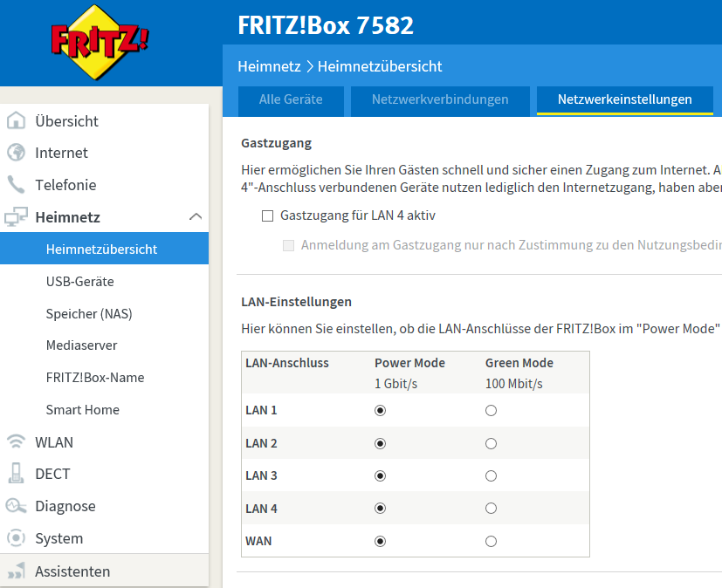Screen dimensions: 722x588
Task: Click the FRITZ! logo
Action: coord(100,43)
